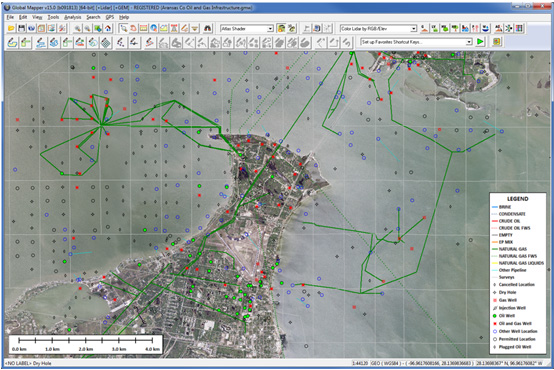Click the icon right of the green play button
Screen dimensions: 554x370
coord(497,42)
